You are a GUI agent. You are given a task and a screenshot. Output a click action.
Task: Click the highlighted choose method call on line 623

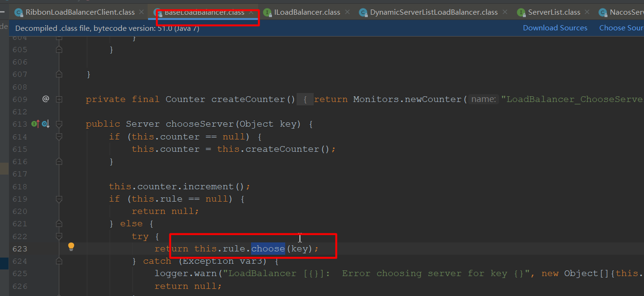tap(268, 249)
